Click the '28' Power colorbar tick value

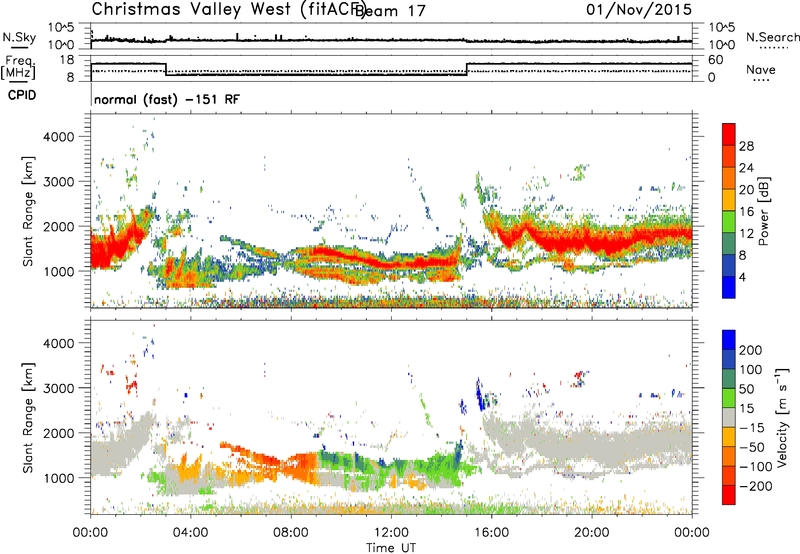pyautogui.click(x=746, y=146)
